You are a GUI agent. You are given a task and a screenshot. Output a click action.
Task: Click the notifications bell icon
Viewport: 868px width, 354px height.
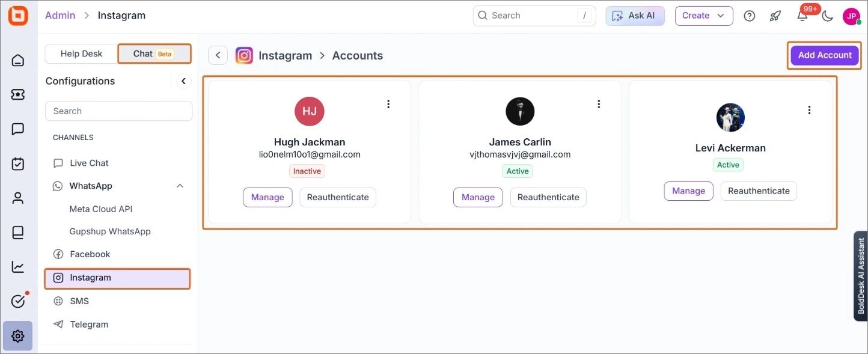(802, 16)
